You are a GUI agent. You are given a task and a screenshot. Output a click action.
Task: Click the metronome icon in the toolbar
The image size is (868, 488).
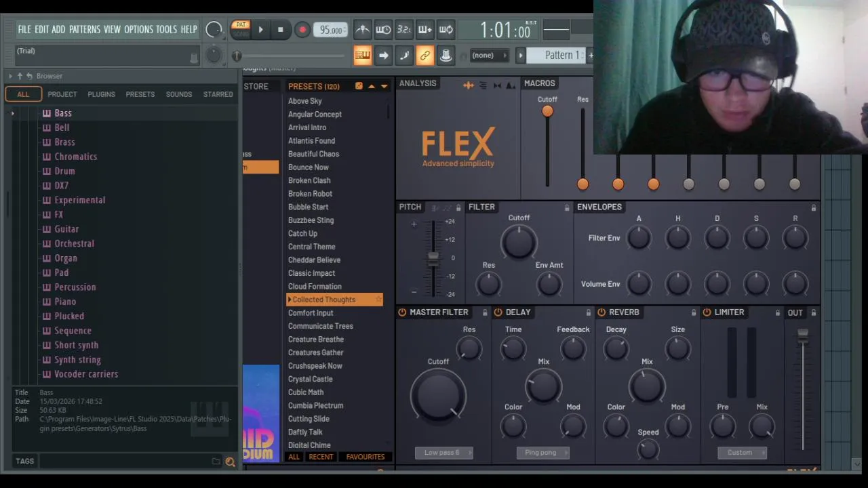pos(362,30)
